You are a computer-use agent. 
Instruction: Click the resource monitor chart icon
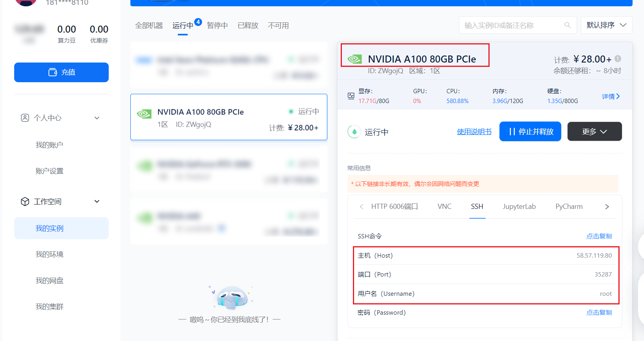(351, 96)
